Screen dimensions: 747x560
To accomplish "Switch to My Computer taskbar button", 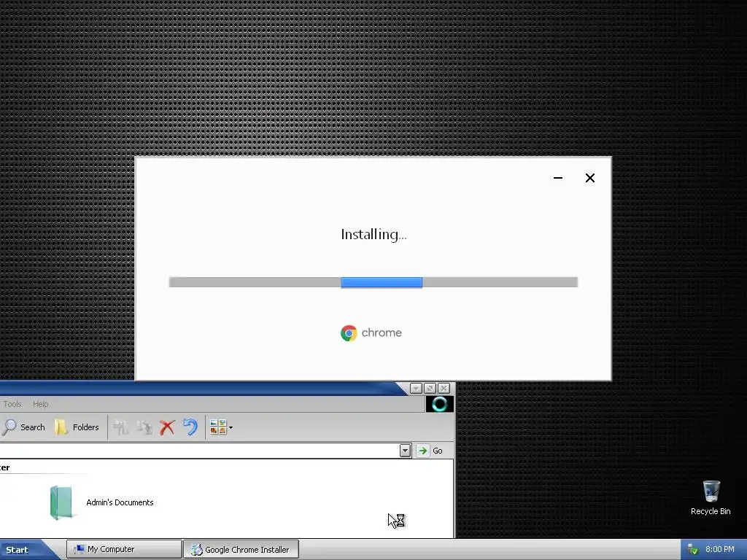I will [124, 550].
